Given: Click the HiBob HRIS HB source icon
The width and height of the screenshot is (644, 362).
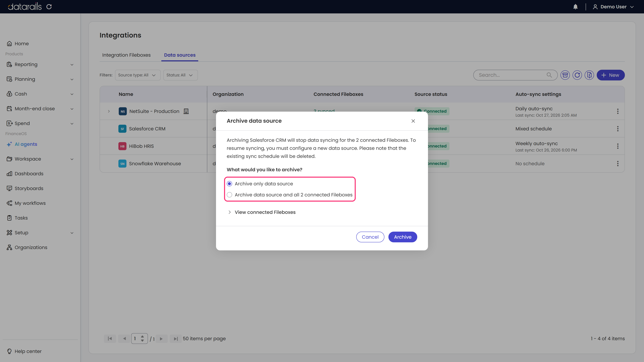Looking at the screenshot, I should [122, 146].
